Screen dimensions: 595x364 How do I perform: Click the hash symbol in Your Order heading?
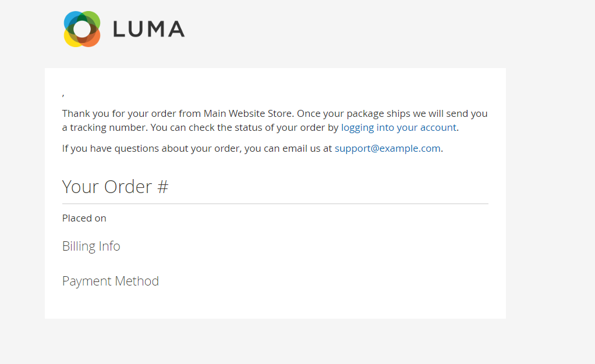(x=163, y=187)
